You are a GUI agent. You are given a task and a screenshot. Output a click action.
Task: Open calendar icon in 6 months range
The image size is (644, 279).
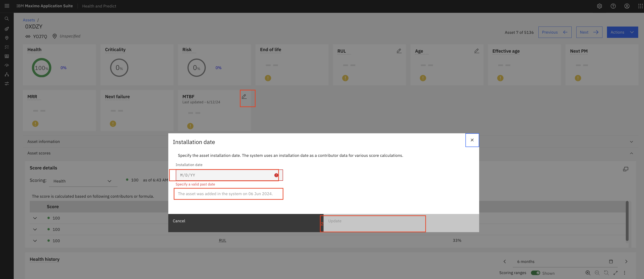(611, 261)
